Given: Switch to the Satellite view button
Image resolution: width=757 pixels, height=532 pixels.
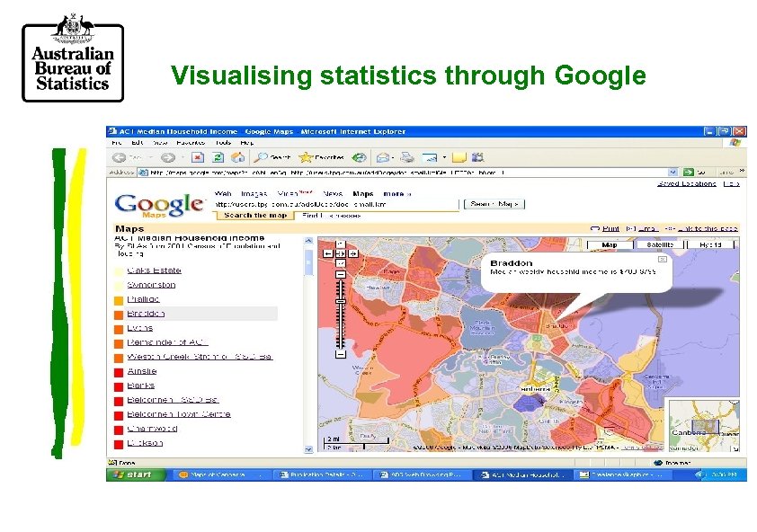Looking at the screenshot, I should coord(660,245).
